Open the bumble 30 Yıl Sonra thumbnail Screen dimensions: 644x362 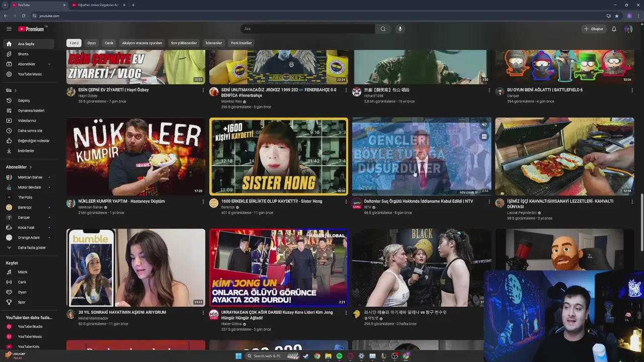coord(136,267)
